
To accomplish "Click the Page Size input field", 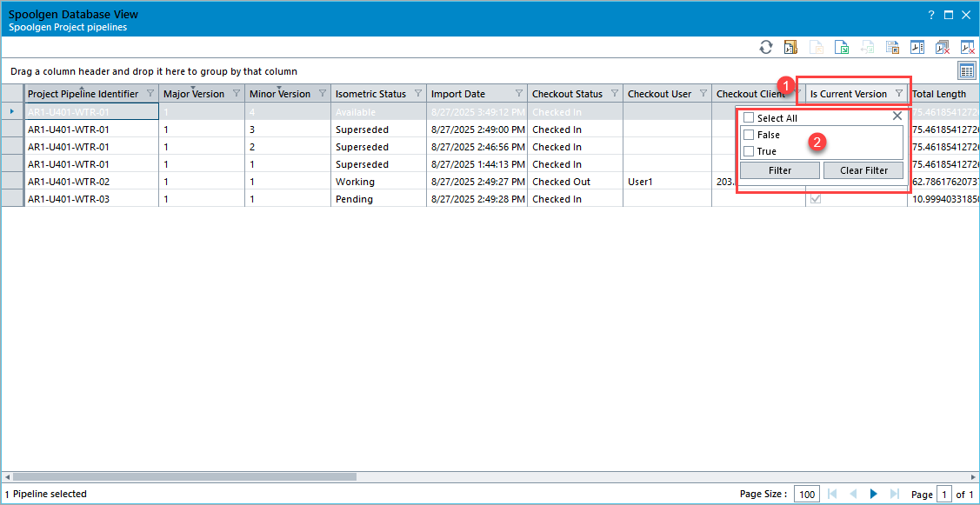I will point(807,495).
